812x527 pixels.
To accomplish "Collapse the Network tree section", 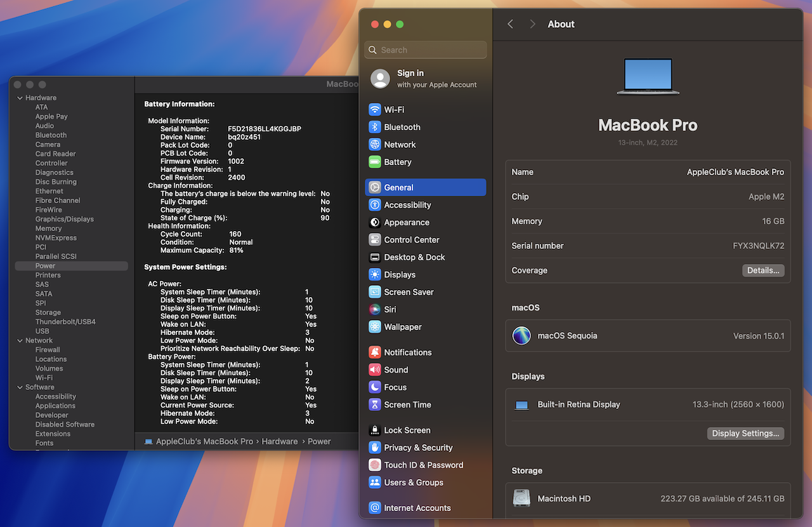I will (19, 340).
